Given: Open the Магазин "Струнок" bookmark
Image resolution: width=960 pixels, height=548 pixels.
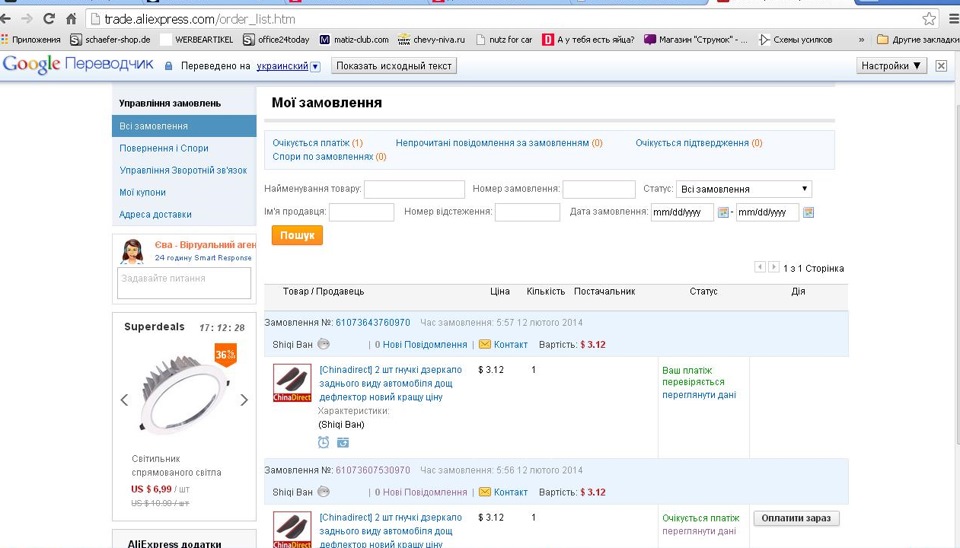Looking at the screenshot, I should 696,39.
